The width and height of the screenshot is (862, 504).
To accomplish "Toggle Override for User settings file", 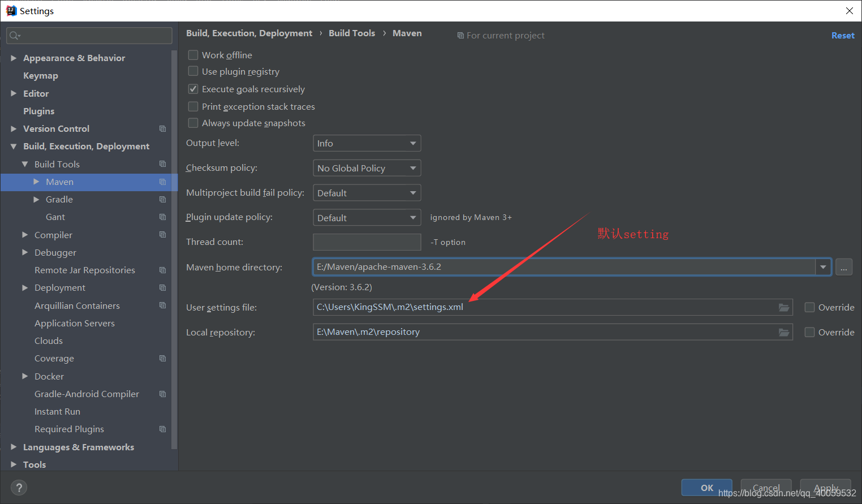I will 809,307.
